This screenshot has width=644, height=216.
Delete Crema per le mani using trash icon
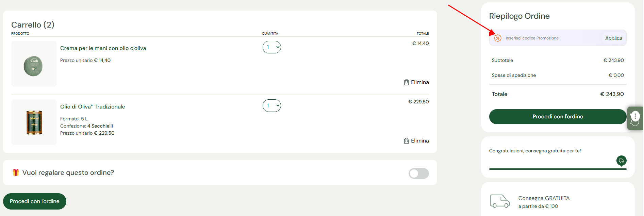[x=406, y=82]
